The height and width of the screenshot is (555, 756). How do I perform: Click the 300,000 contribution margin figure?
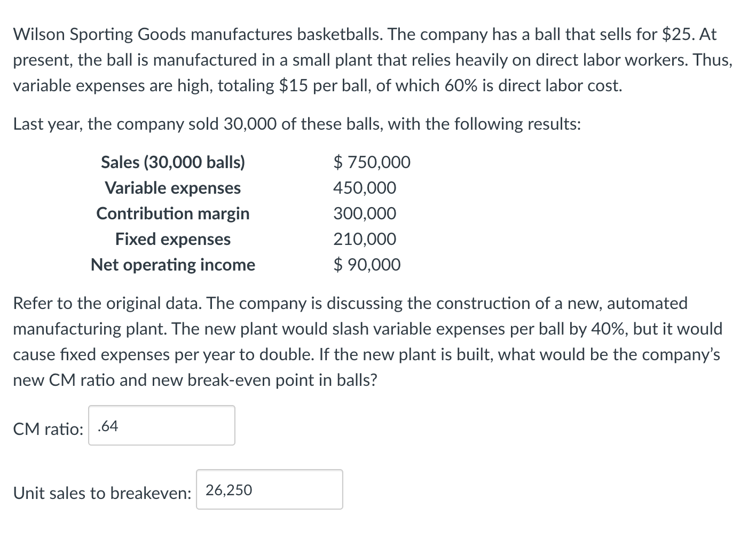(x=364, y=213)
